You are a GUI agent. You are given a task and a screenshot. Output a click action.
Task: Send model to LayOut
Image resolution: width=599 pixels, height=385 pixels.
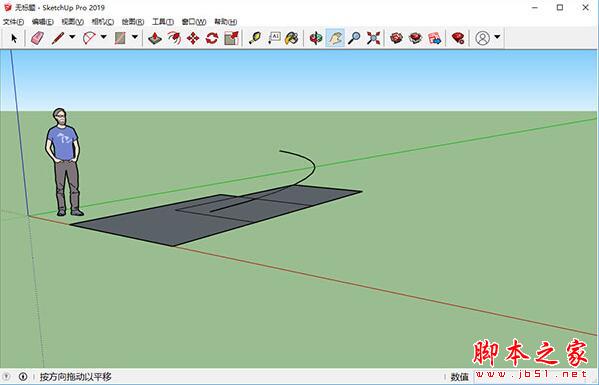pyautogui.click(x=435, y=38)
